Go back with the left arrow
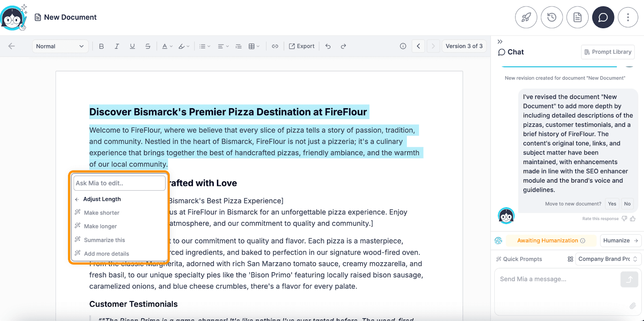Screen dimensions: 644x321 pos(12,46)
